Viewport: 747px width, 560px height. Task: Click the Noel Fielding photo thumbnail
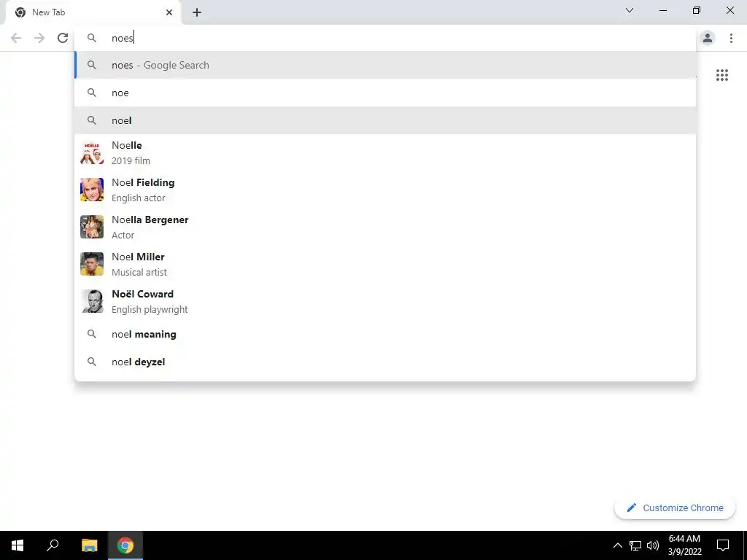point(92,190)
